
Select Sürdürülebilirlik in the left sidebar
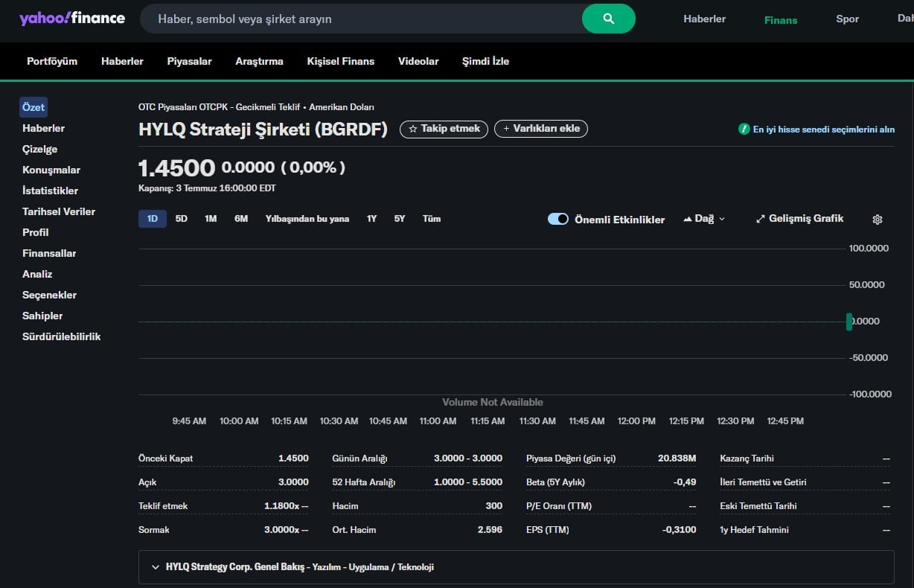click(61, 336)
